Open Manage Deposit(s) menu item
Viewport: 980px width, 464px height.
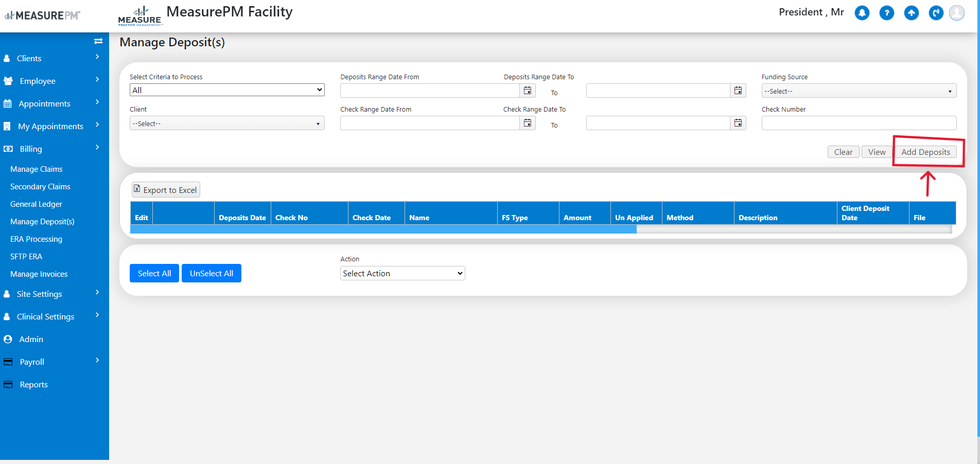point(42,222)
